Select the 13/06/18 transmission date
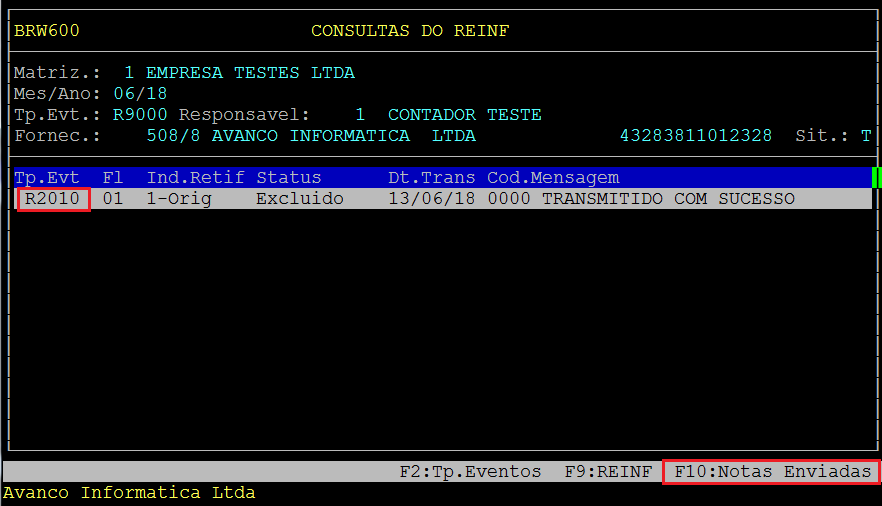 (432, 199)
